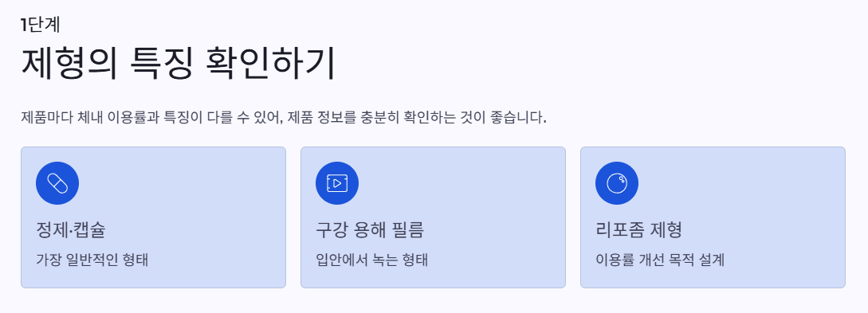Viewport: 868px width, 313px height.
Task: Click the pill capsule icon
Action: tap(57, 183)
